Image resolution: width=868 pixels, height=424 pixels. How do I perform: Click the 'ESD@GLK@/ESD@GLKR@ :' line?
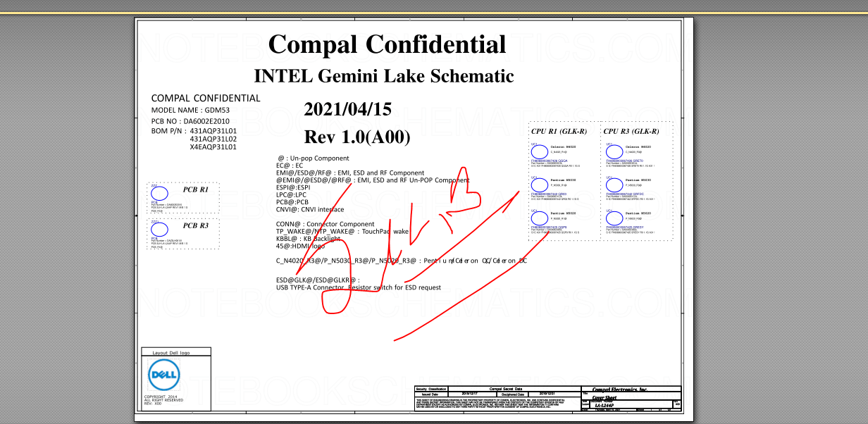tap(318, 280)
